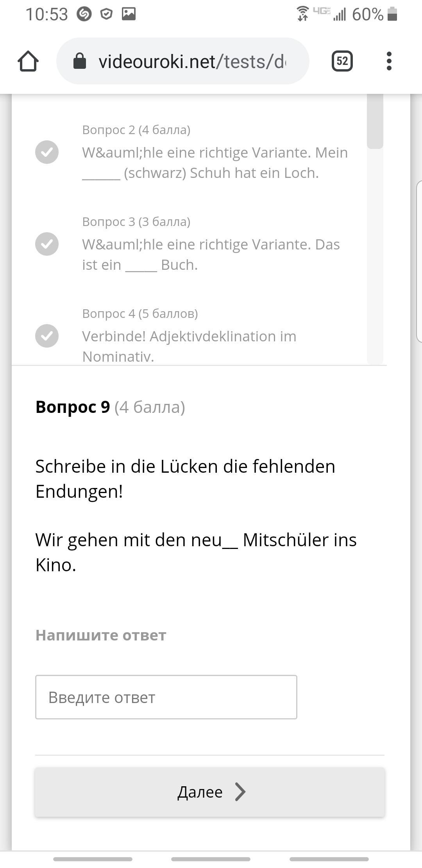This screenshot has height=868, width=422.
Task: Click the videouroki.net address bar
Action: [191, 61]
